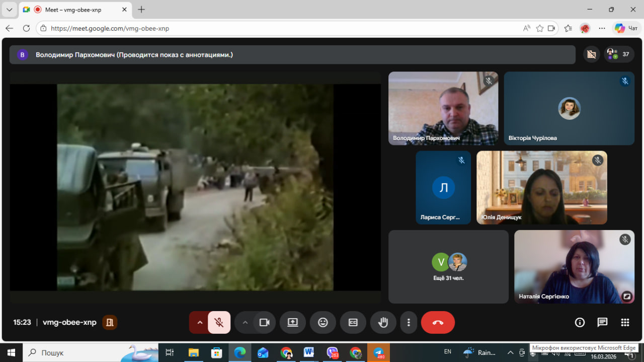Select the Meet vmg-obee-xnp browser tab
644x362 pixels.
tap(75, 10)
